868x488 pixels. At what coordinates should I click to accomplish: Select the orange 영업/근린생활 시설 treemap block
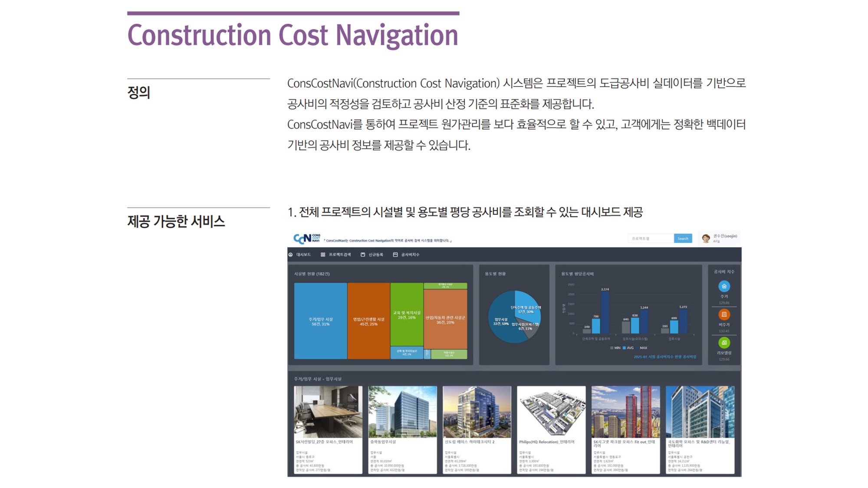coord(368,321)
